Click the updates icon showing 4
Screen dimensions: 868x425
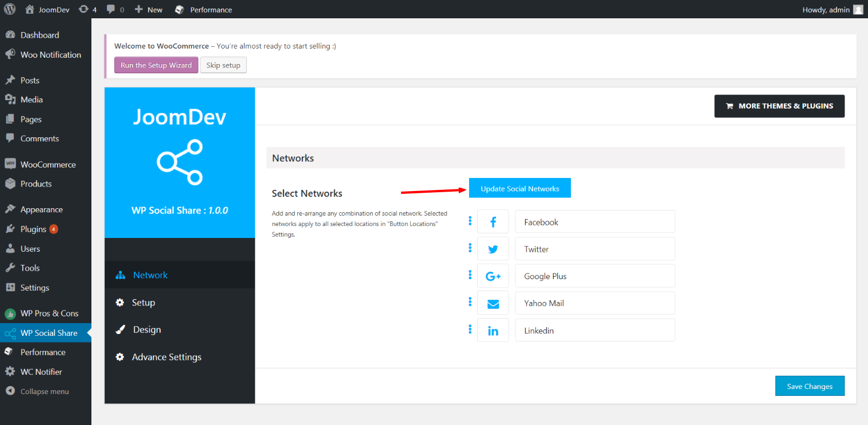point(87,10)
